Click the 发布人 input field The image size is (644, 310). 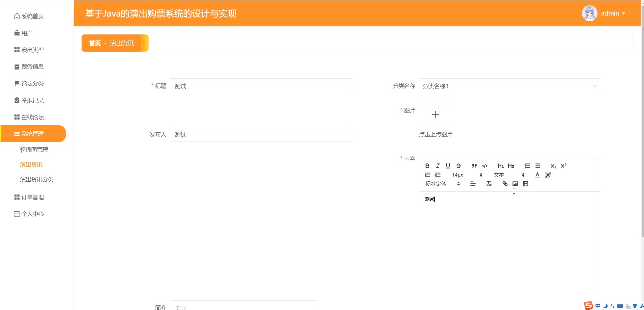click(261, 134)
